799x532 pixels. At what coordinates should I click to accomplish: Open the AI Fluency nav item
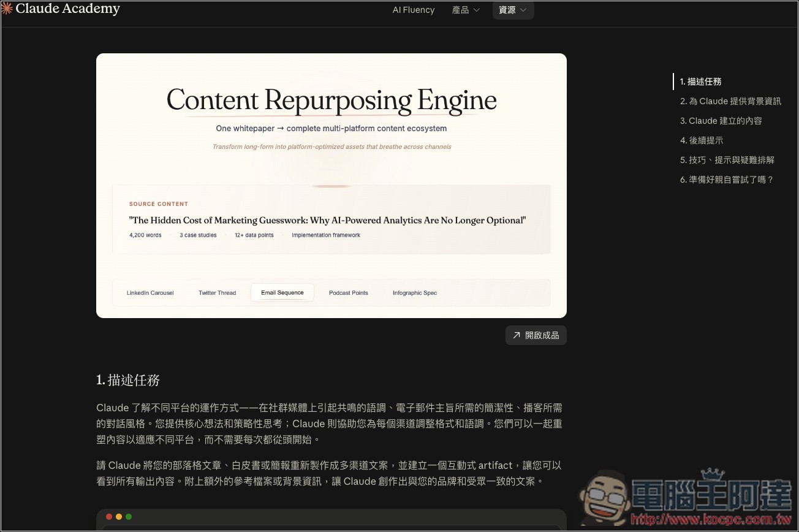(x=414, y=10)
